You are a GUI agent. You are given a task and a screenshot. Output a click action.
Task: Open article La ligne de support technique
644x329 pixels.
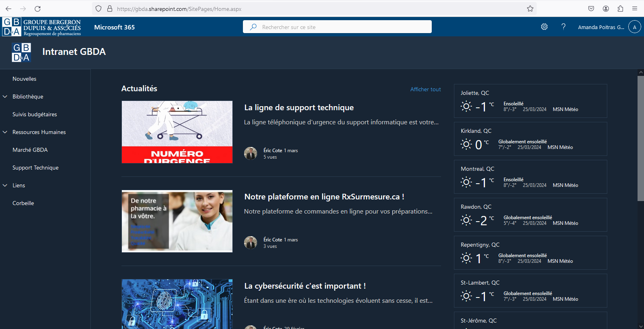click(299, 107)
